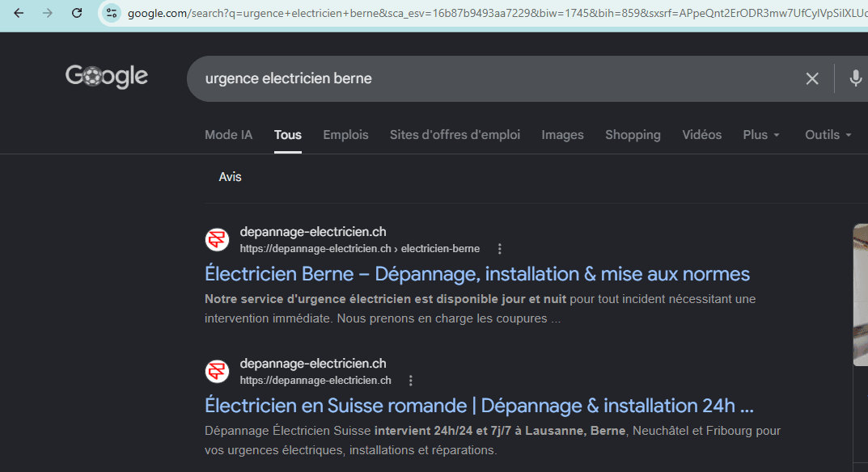Start voice search with microphone icon
Viewport: 868px width, 472px height.
coord(855,78)
